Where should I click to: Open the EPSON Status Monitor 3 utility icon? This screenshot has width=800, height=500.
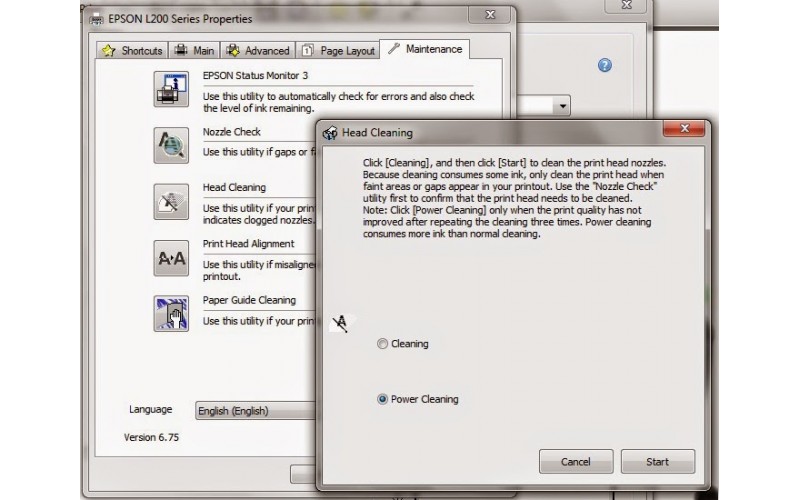click(170, 88)
